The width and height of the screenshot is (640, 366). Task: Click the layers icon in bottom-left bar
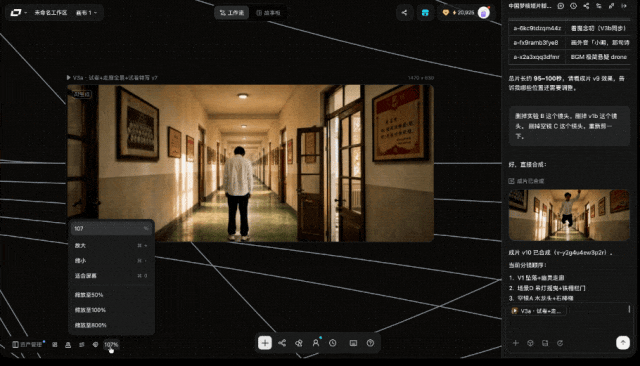click(x=82, y=344)
